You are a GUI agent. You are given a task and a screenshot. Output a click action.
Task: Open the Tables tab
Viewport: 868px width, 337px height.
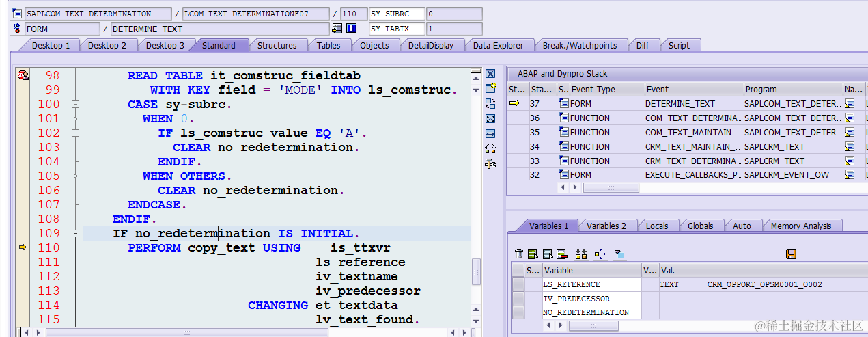pos(328,46)
